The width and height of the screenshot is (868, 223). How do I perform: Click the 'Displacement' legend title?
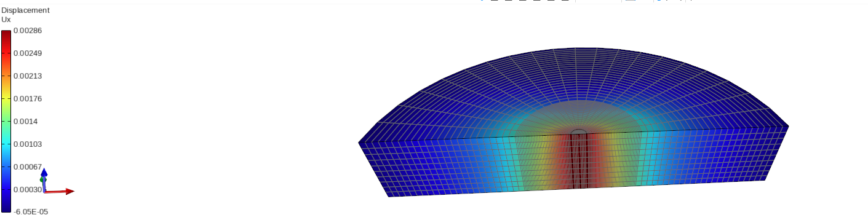pos(26,10)
